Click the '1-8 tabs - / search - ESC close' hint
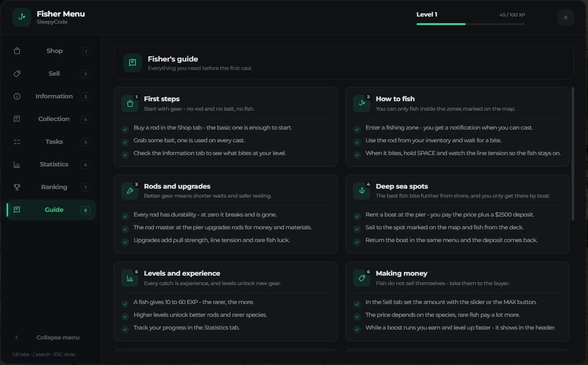Image resolution: width=588 pixels, height=365 pixels. [44, 354]
